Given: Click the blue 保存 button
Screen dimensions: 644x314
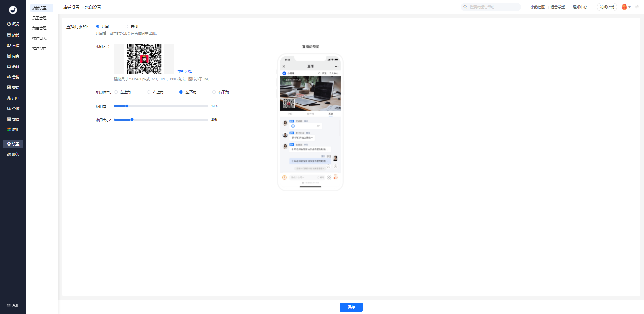Looking at the screenshot, I should (x=351, y=307).
